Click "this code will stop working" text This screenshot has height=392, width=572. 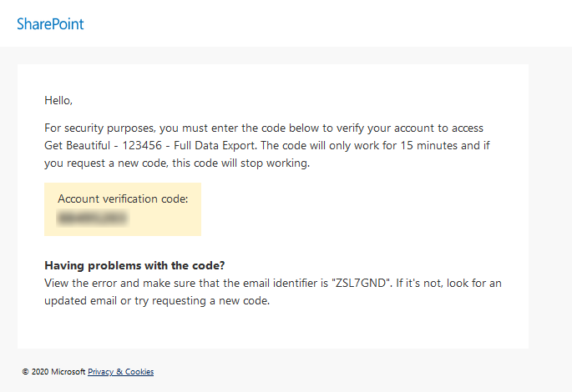[x=240, y=163]
